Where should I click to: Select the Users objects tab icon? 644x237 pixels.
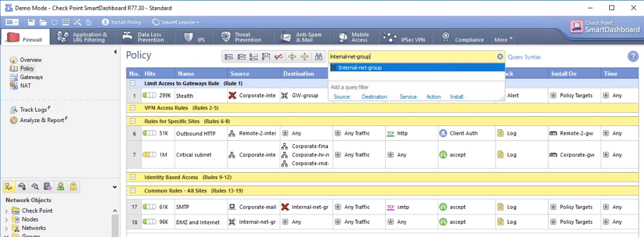[61, 187]
